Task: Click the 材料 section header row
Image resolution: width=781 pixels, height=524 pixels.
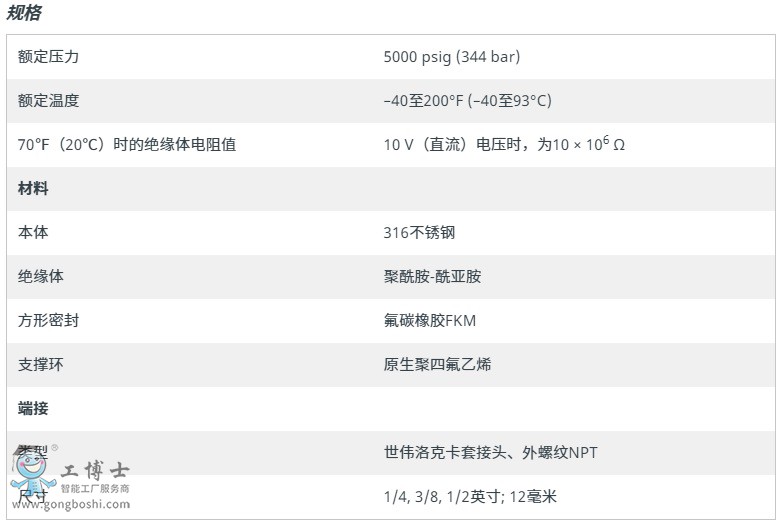Action: (33, 189)
